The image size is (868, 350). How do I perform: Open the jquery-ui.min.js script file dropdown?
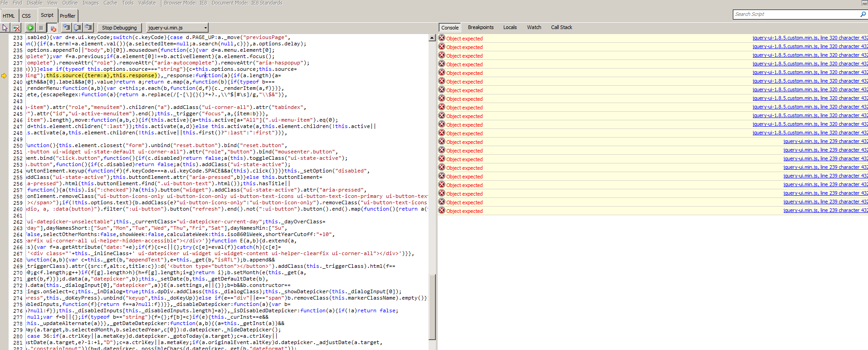click(x=205, y=28)
